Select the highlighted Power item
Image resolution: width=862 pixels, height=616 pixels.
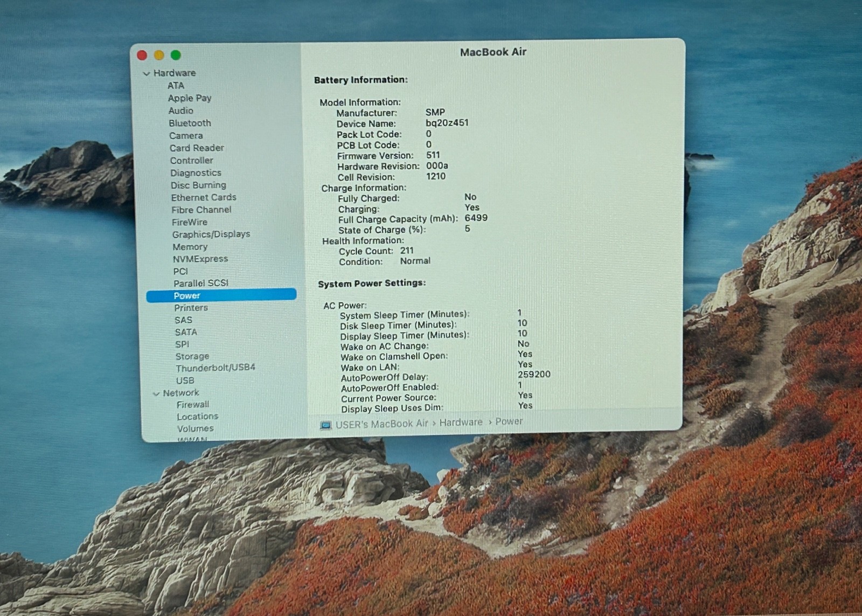click(221, 295)
